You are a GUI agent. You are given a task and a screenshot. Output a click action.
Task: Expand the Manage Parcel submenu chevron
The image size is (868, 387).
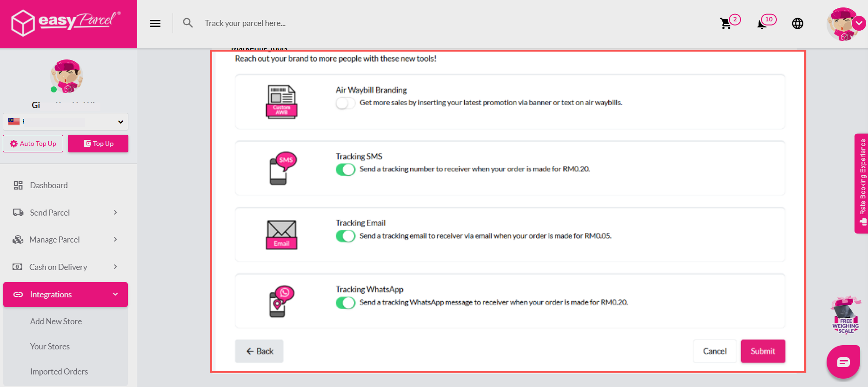pyautogui.click(x=115, y=239)
